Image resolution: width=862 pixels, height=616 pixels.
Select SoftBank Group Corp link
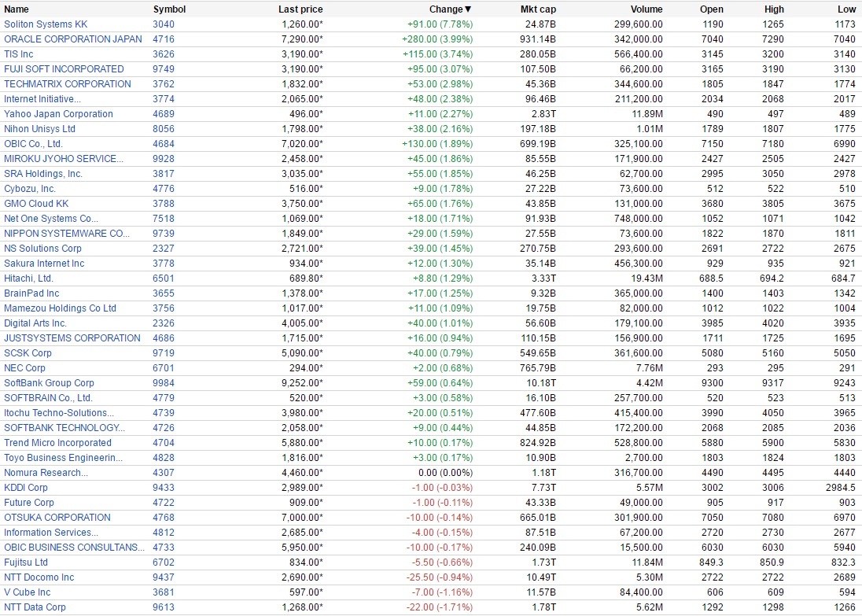[49, 383]
